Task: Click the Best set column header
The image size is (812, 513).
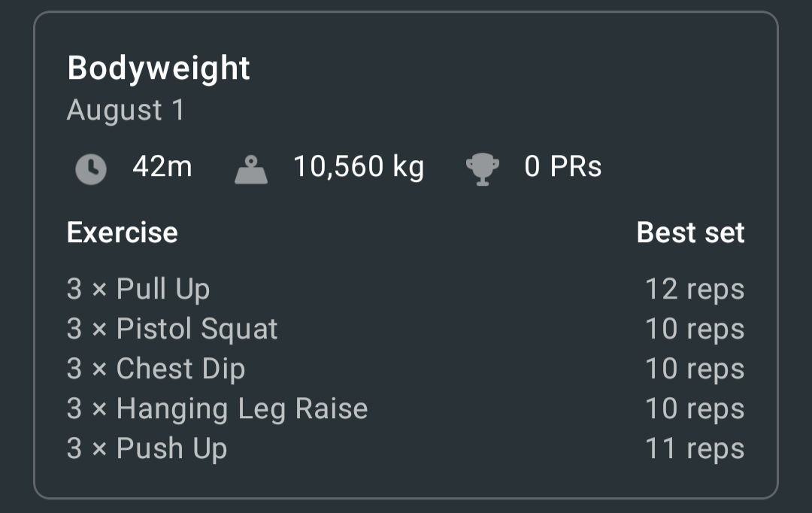Action: (690, 232)
